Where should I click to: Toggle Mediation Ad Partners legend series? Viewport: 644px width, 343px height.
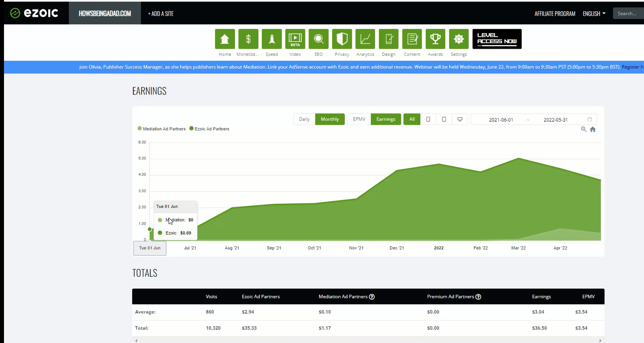pos(161,129)
